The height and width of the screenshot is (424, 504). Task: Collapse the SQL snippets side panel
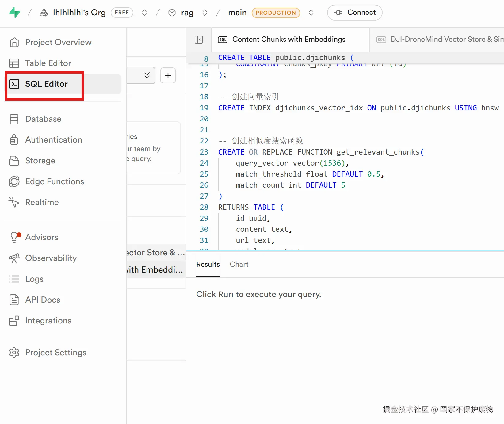[199, 40]
